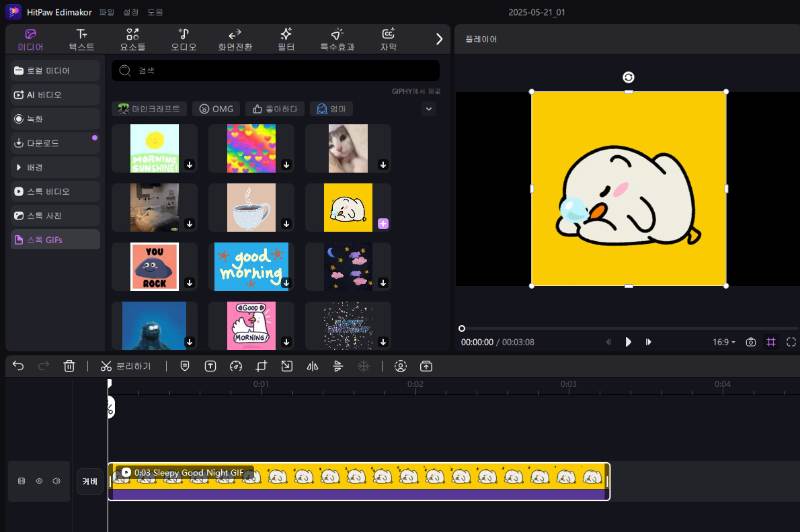Select the Sleepy Good Night GIF clip
The height and width of the screenshot is (532, 800).
pyautogui.click(x=359, y=482)
